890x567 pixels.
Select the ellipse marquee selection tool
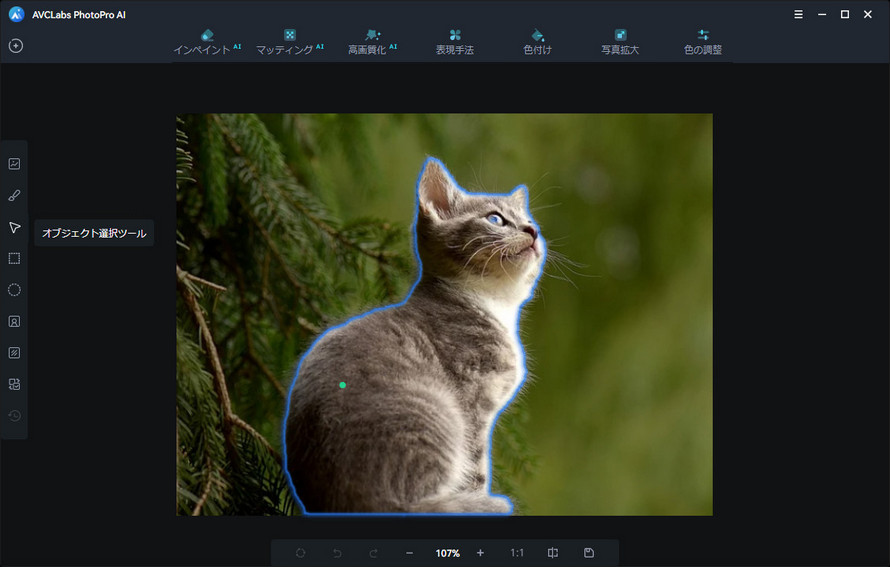point(14,290)
